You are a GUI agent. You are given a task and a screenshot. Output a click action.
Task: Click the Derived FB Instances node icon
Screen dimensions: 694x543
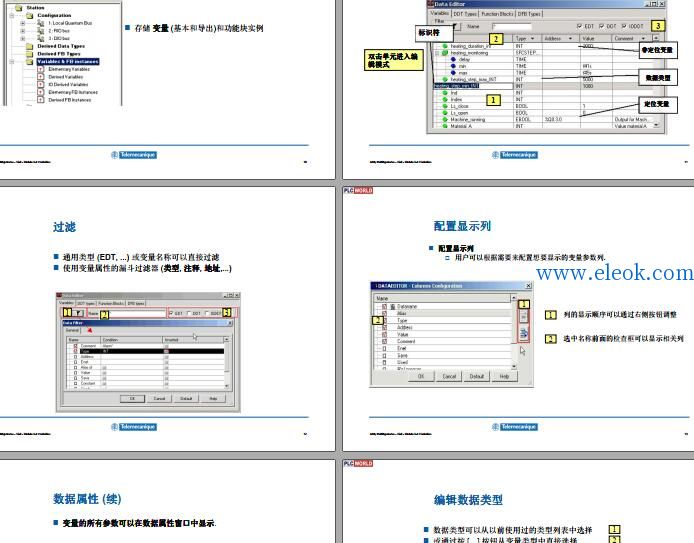(x=41, y=100)
